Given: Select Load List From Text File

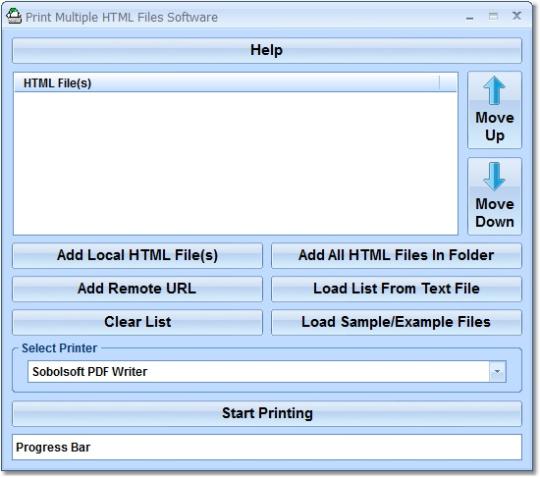Looking at the screenshot, I should pyautogui.click(x=396, y=289).
